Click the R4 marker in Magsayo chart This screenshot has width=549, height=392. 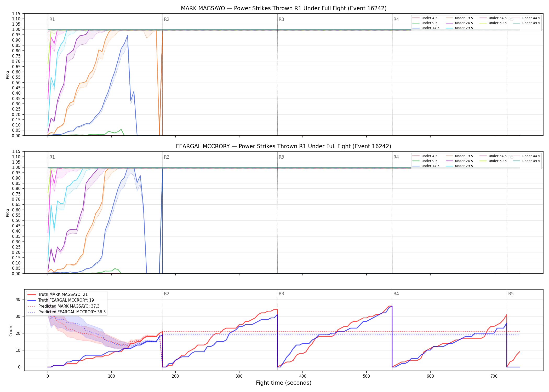(x=396, y=19)
